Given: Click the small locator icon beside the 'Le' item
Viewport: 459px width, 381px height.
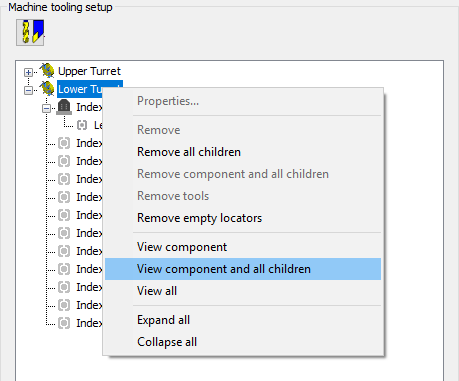Looking at the screenshot, I should pos(82,125).
